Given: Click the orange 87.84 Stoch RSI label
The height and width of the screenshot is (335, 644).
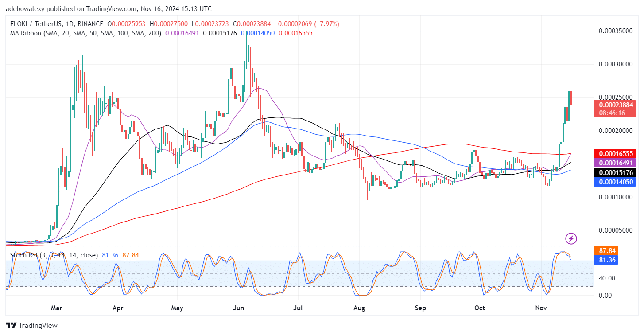Looking at the screenshot, I should [x=607, y=251].
